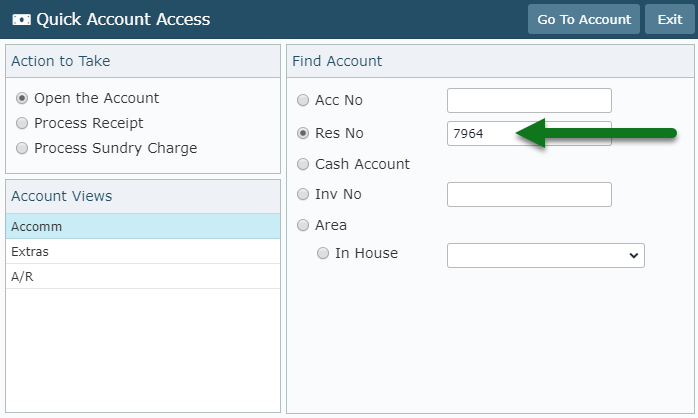The height and width of the screenshot is (418, 698).
Task: Select the Inv No radio button
Action: point(303,194)
